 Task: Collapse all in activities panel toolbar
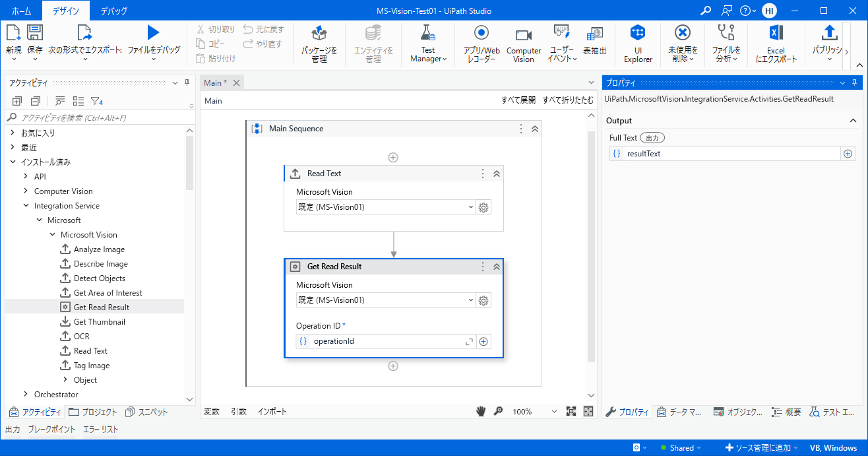pyautogui.click(x=36, y=101)
